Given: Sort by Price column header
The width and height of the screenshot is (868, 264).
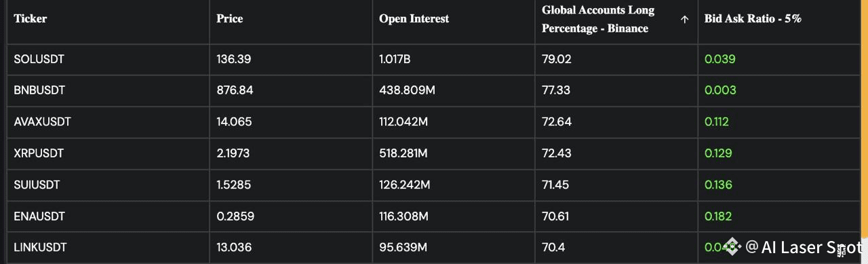Looking at the screenshot, I should pyautogui.click(x=230, y=19).
